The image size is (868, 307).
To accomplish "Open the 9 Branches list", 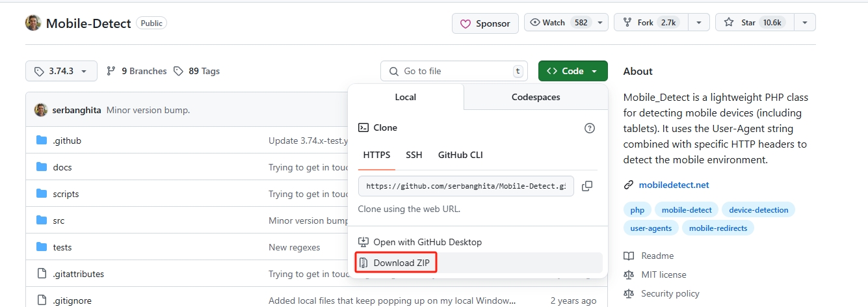I will (137, 71).
